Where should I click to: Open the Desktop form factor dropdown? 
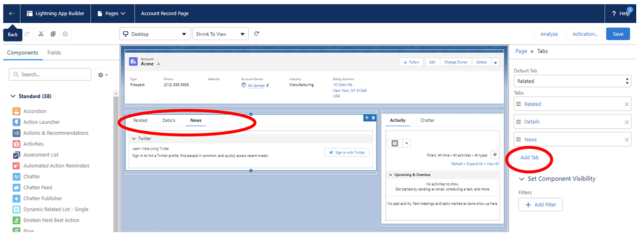click(x=155, y=34)
